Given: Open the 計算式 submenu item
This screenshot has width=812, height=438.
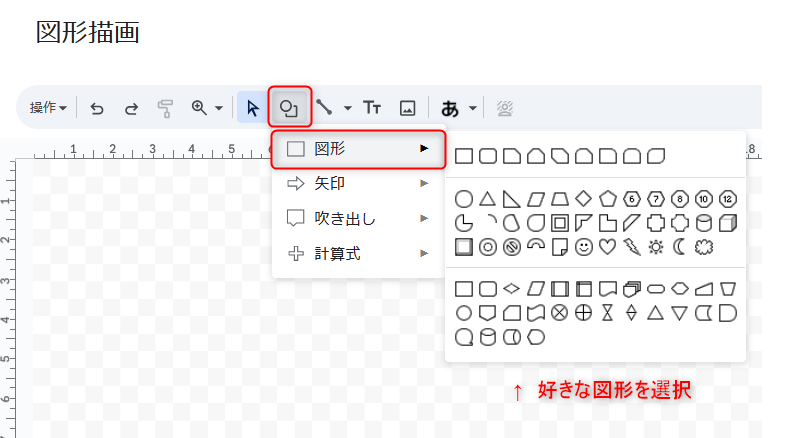Looking at the screenshot, I should tap(358, 254).
